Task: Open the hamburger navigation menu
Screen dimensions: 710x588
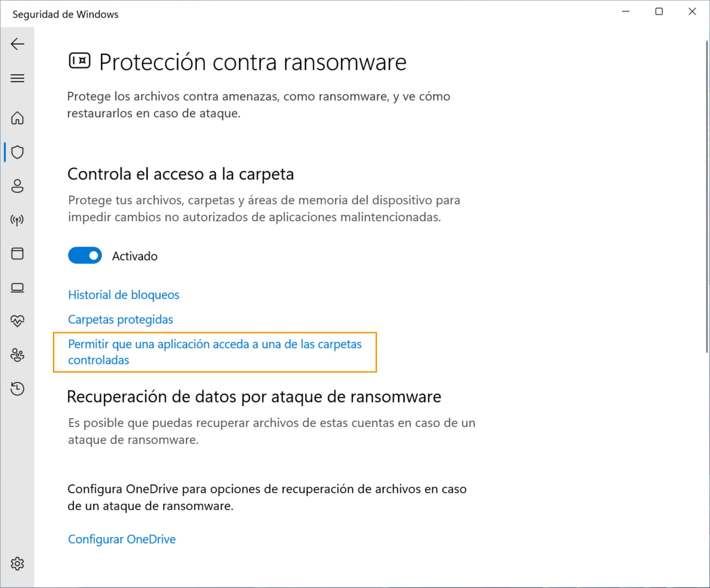Action: point(17,78)
